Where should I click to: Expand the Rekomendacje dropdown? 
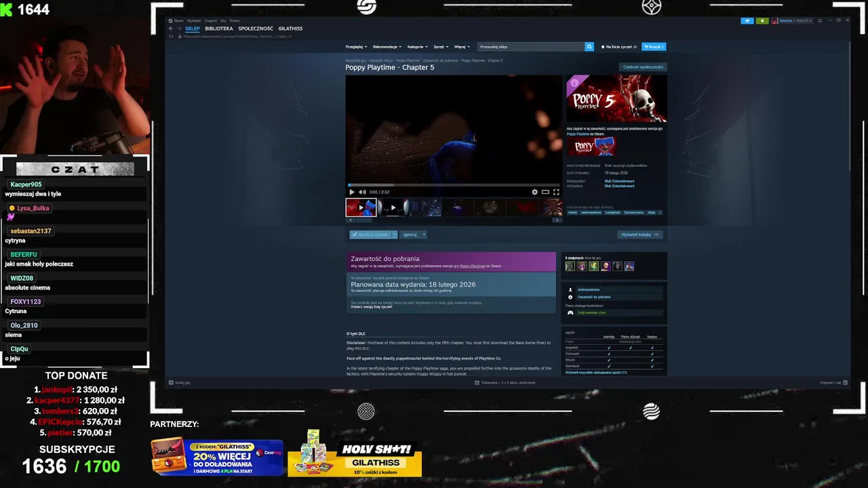tap(387, 47)
